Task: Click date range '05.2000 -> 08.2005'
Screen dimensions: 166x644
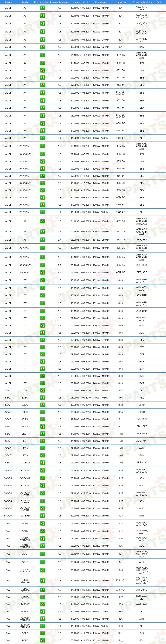Action: (x=80, y=272)
